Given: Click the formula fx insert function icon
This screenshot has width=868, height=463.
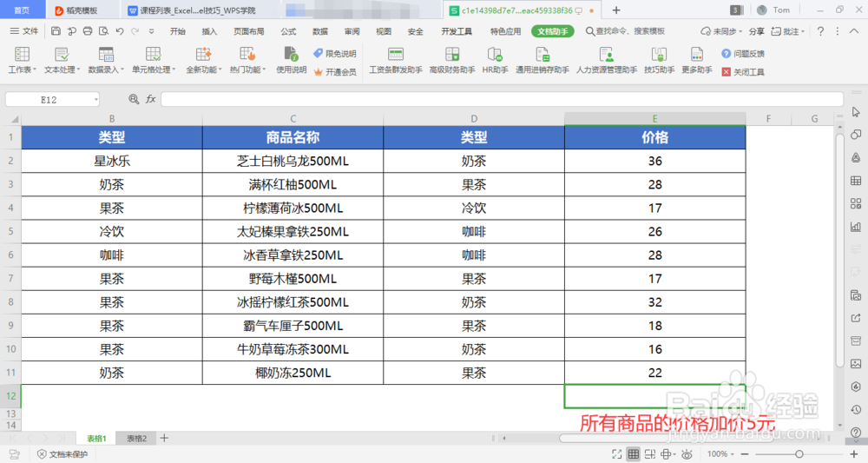Looking at the screenshot, I should 150,99.
